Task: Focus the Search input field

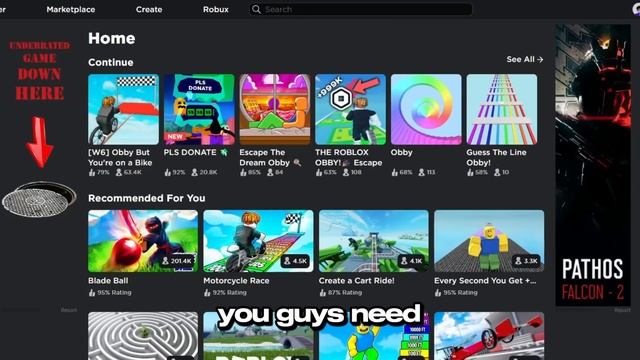Action: [x=361, y=9]
